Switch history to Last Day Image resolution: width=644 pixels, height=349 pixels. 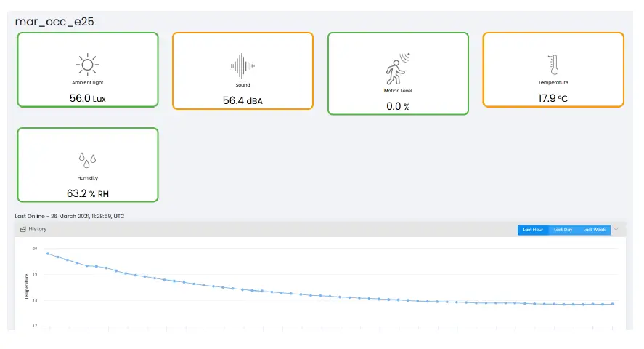coord(563,230)
